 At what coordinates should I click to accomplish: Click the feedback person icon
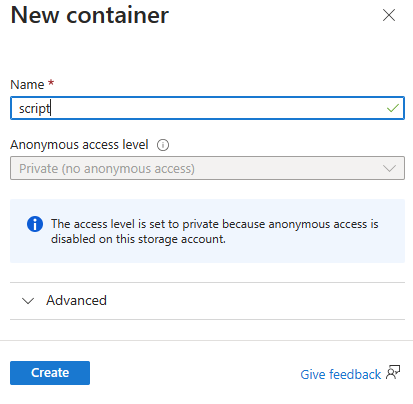tap(393, 372)
